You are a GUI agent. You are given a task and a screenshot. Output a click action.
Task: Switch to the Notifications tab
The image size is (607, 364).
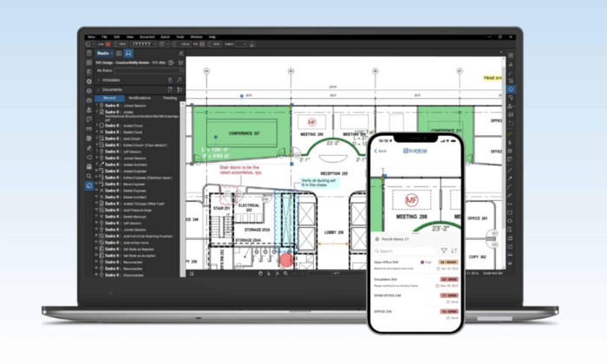coord(141,98)
